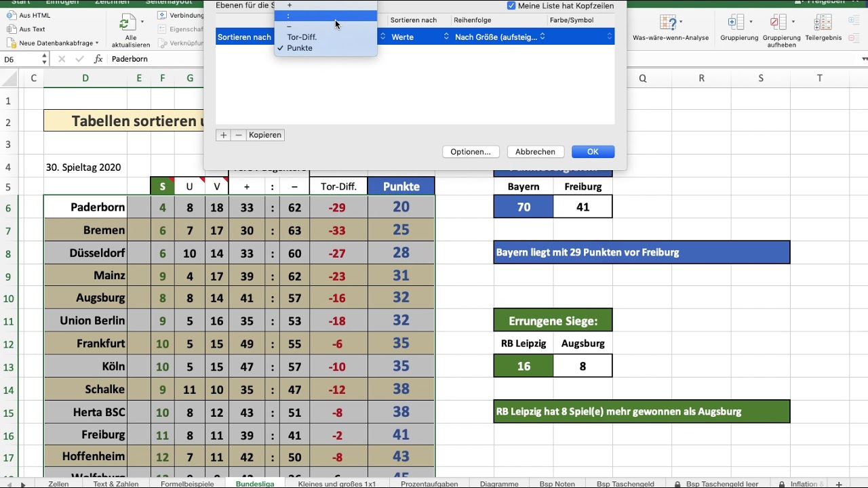Switch to the Zellen sheet tab
The image size is (868, 488).
[58, 484]
